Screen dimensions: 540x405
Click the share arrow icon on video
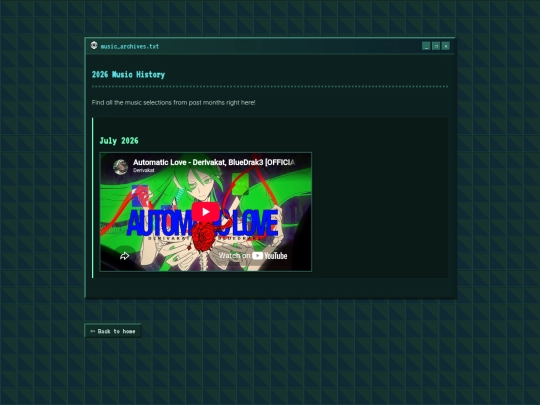pos(124,256)
